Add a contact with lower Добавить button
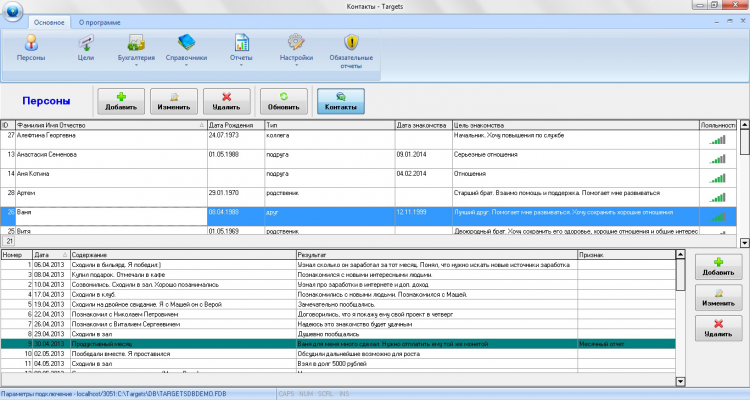The height and width of the screenshot is (400, 750). tap(718, 267)
